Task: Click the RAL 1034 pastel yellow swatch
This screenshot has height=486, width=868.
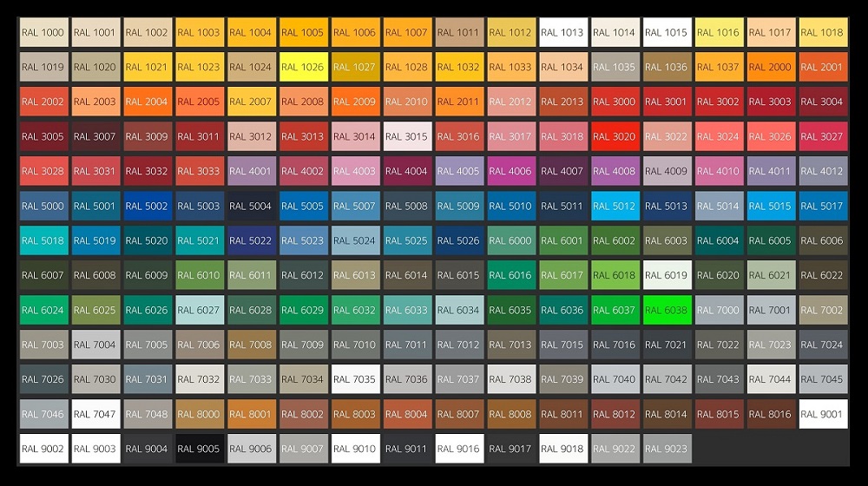Action: point(563,67)
